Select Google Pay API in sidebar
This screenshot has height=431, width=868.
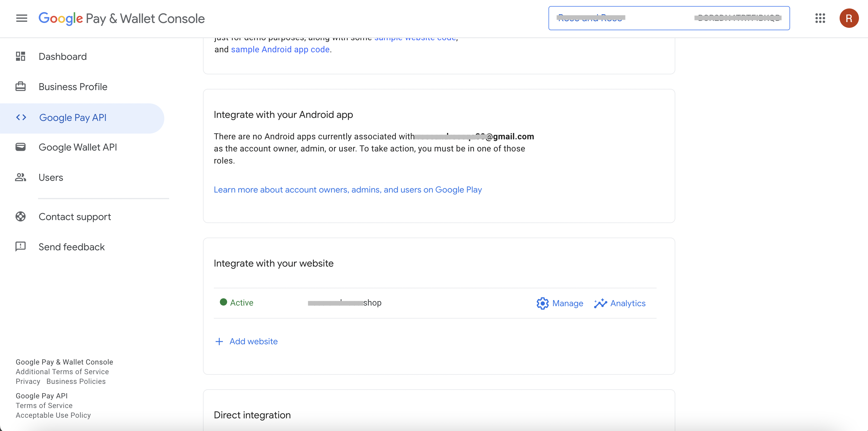click(x=73, y=117)
